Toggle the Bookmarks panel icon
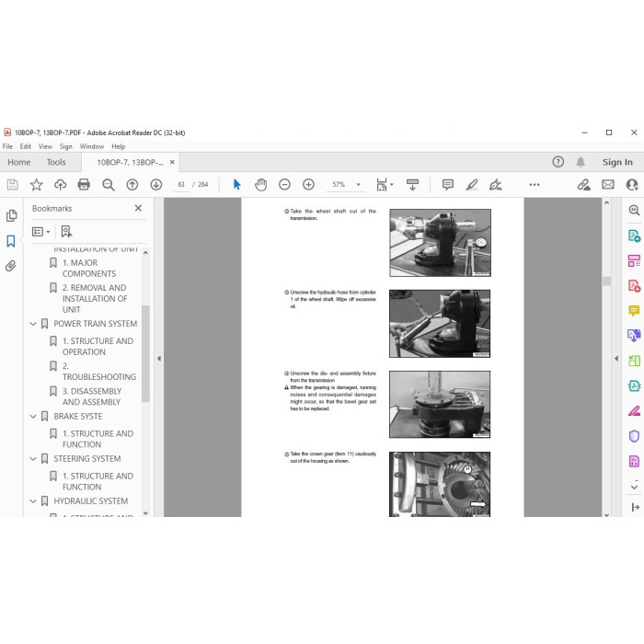Viewport: 644px width, 644px height. pos(11,241)
